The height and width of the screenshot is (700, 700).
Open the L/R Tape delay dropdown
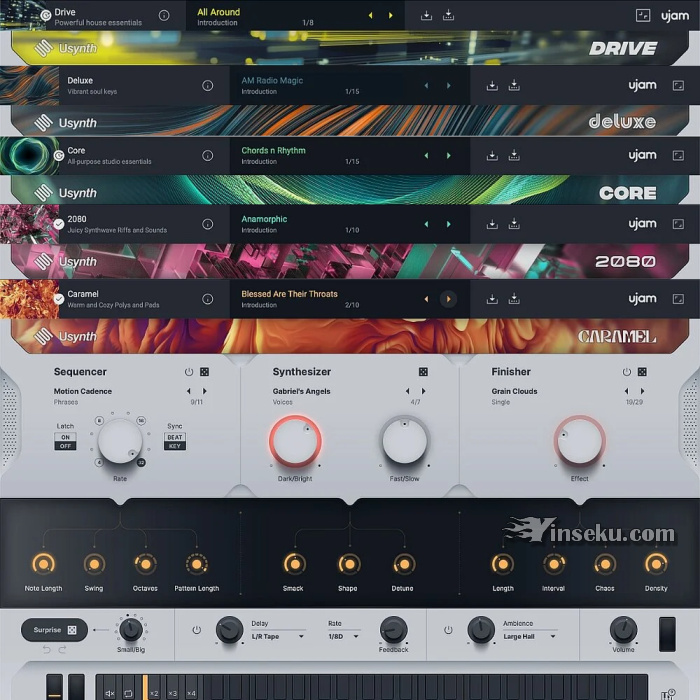coord(278,636)
